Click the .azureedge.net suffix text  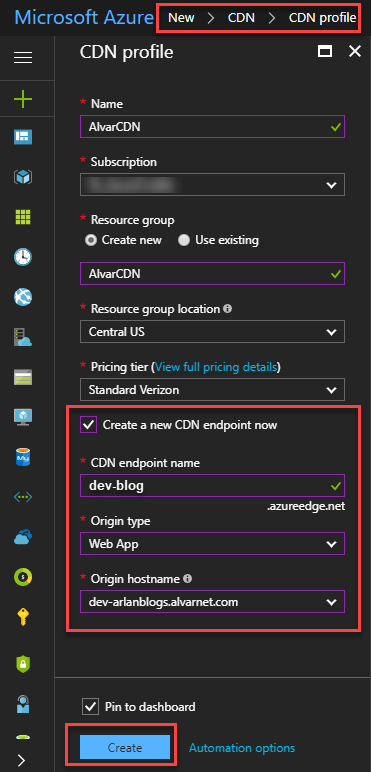tap(306, 507)
